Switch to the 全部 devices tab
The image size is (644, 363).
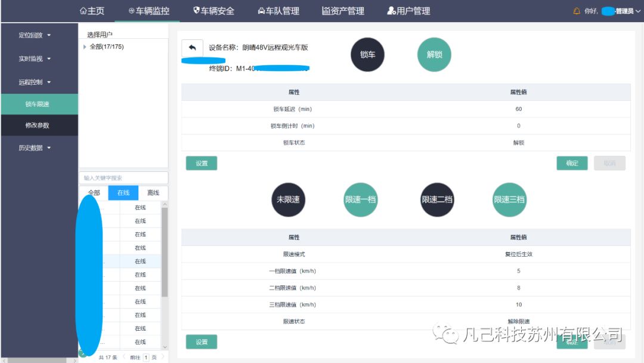click(x=94, y=193)
